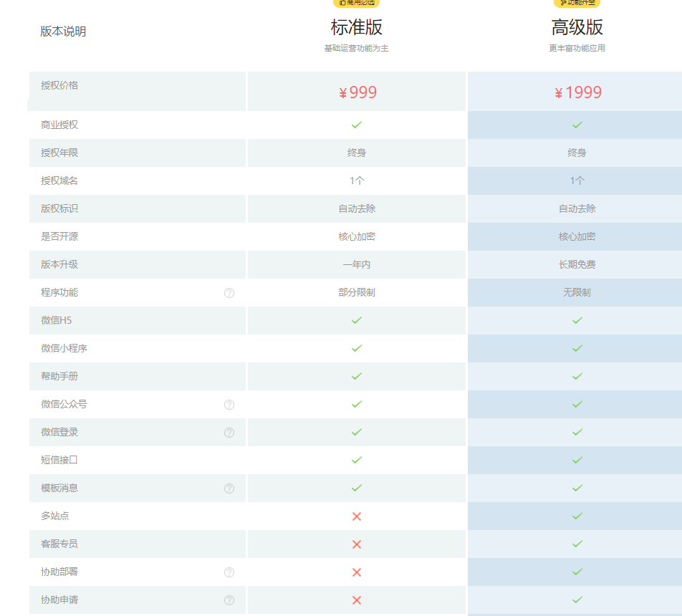Screen dimensions: 682x616
Task: Click help icon beside 模板消息
Action: (x=229, y=489)
